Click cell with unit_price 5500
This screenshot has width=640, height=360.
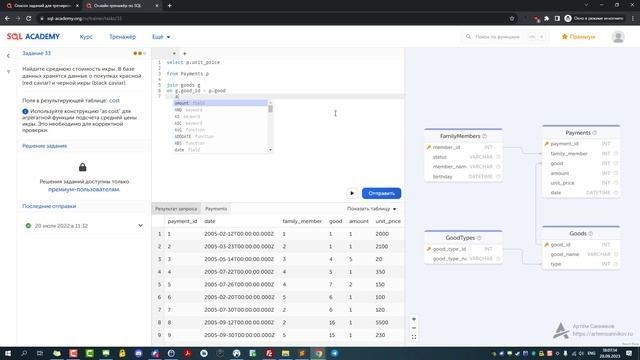coord(382,322)
